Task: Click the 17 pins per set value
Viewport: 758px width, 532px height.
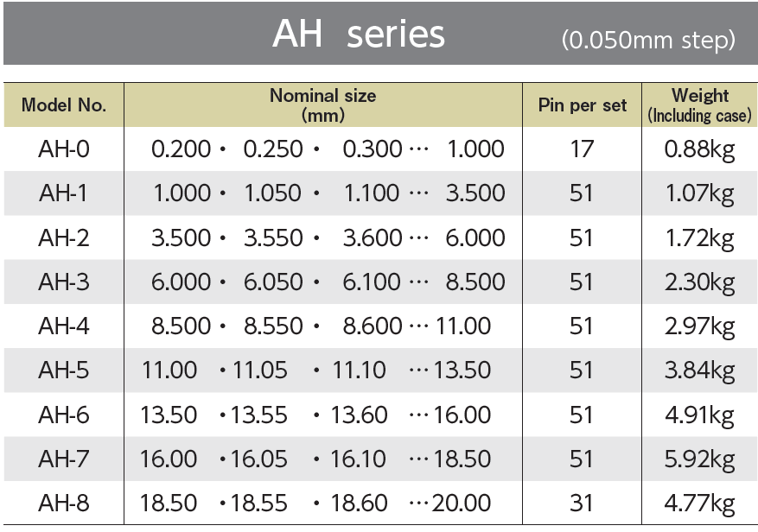Action: click(582, 149)
